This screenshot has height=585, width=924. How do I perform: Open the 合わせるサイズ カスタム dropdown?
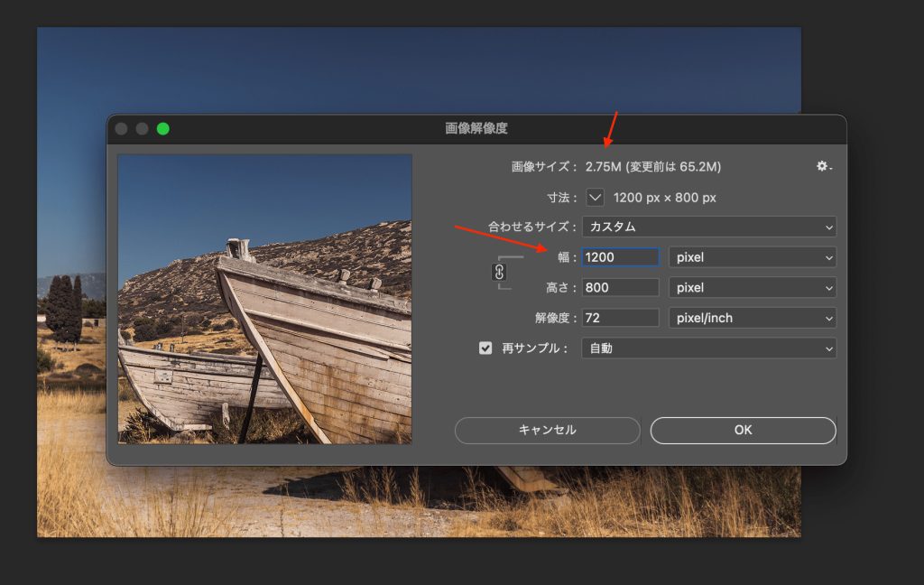click(709, 227)
